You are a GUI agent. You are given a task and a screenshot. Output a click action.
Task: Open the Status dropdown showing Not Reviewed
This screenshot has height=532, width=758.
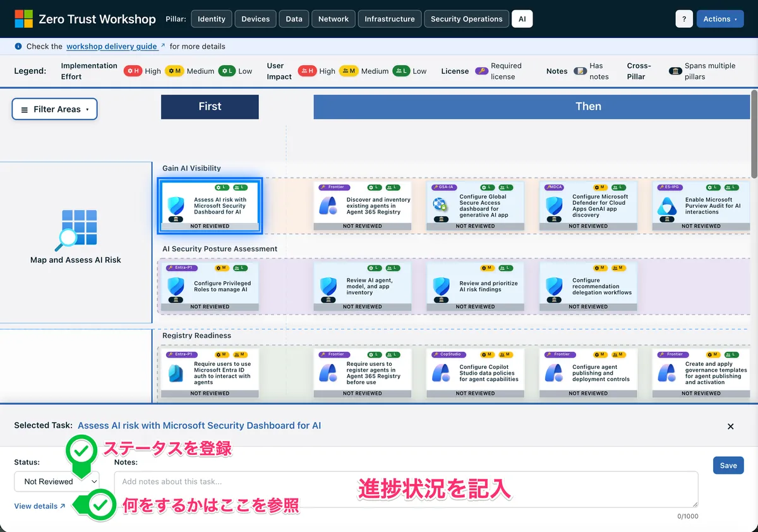click(57, 481)
